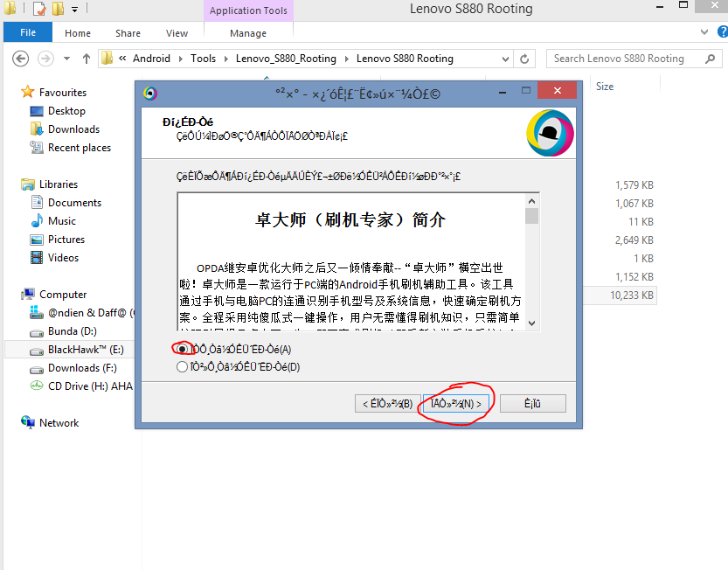Click the New folder quick access icon
This screenshot has width=728, height=570.
(58, 9)
